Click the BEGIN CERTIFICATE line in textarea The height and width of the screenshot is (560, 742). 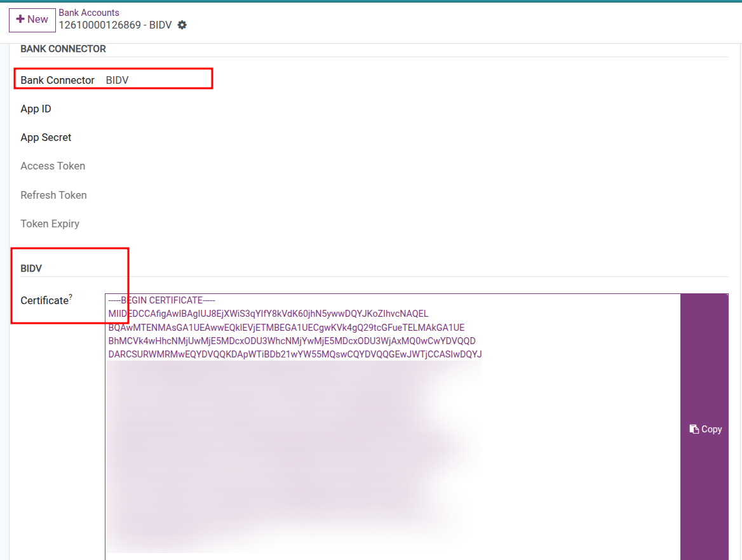tap(161, 300)
